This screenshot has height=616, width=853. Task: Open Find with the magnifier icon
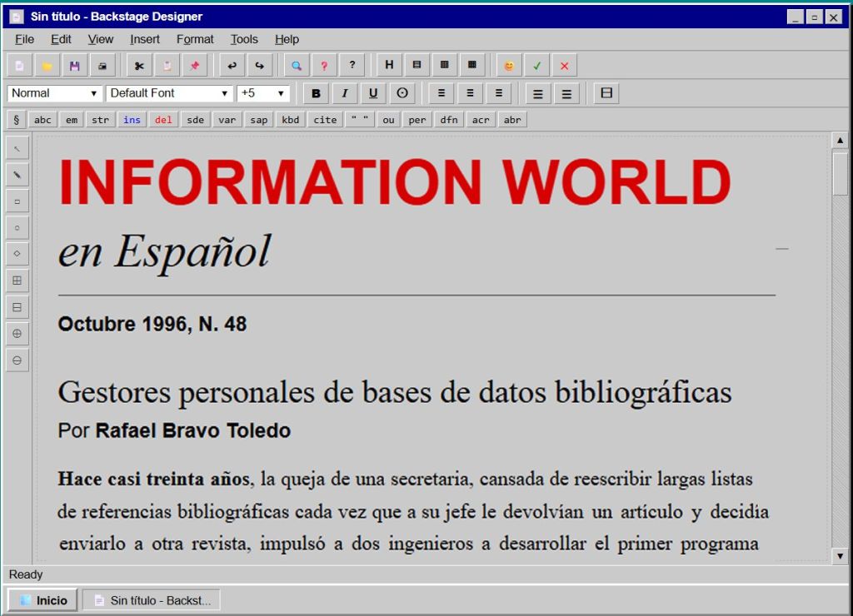tap(297, 66)
